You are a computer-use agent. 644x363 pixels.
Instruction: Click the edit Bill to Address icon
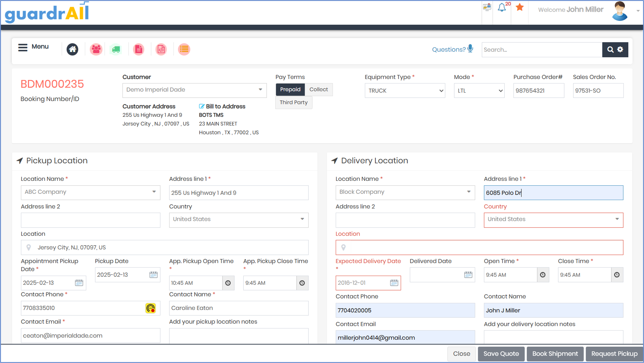(x=202, y=106)
